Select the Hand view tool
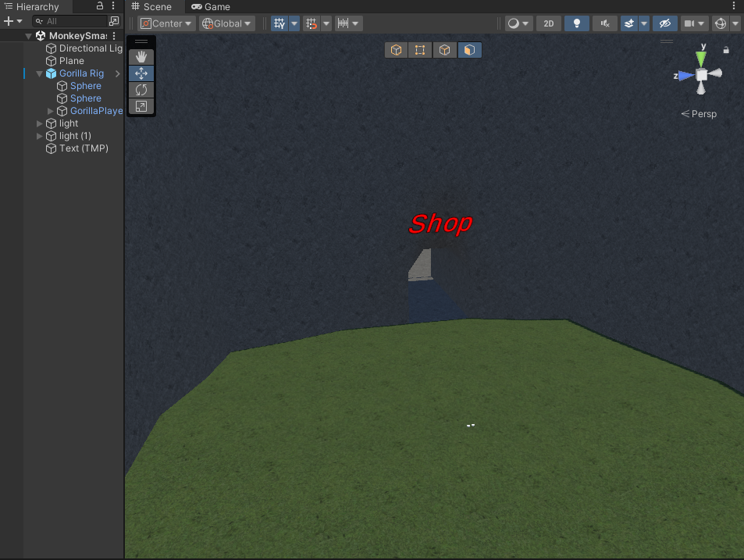This screenshot has height=560, width=744. (x=141, y=57)
